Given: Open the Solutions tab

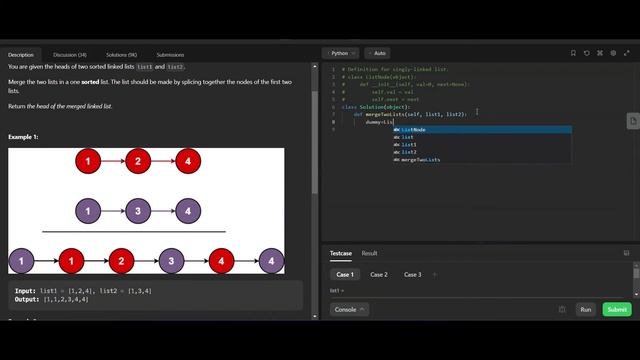Looking at the screenshot, I should (x=122, y=55).
